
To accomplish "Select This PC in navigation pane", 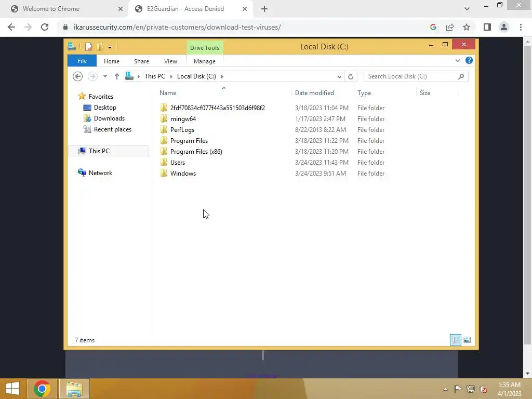I will [109, 151].
